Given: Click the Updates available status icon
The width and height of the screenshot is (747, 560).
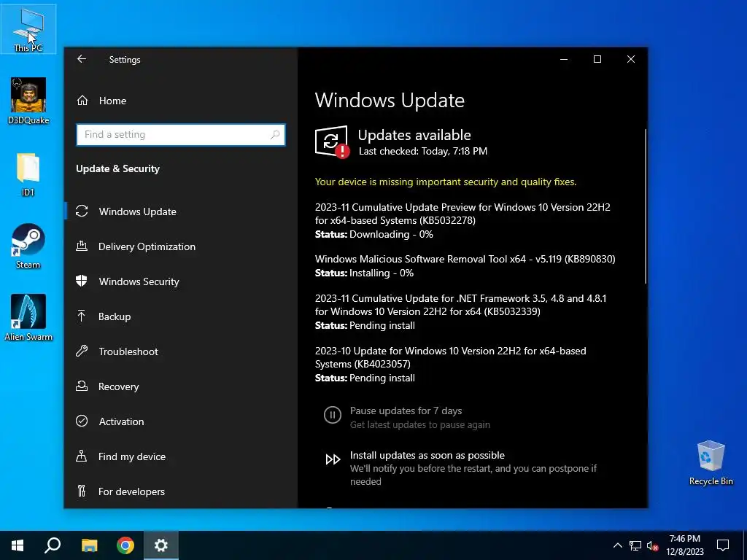Looking at the screenshot, I should pos(332,142).
